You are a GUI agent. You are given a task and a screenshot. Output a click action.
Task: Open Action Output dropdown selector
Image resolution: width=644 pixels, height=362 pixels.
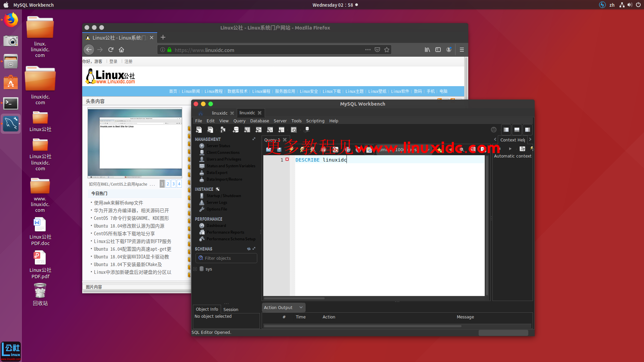301,307
